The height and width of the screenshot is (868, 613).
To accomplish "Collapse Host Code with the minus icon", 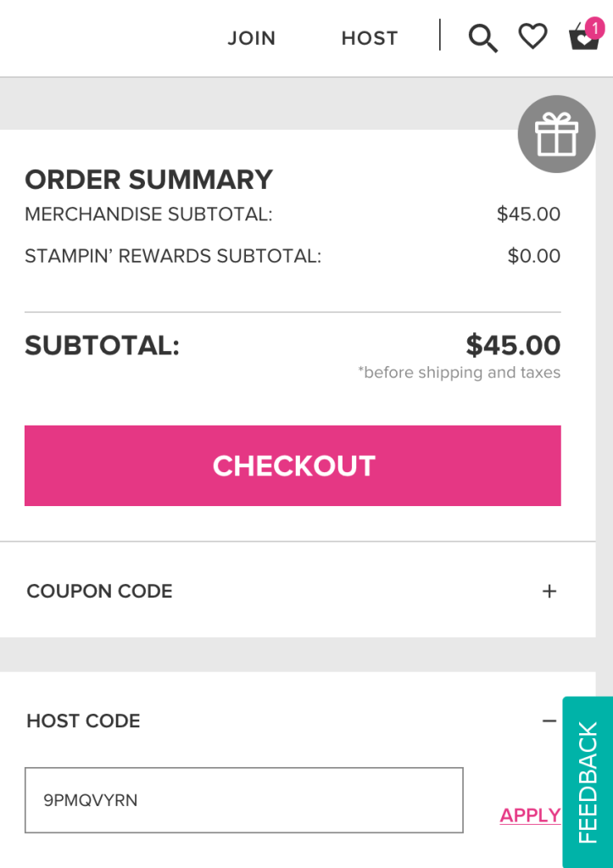I will tap(549, 721).
